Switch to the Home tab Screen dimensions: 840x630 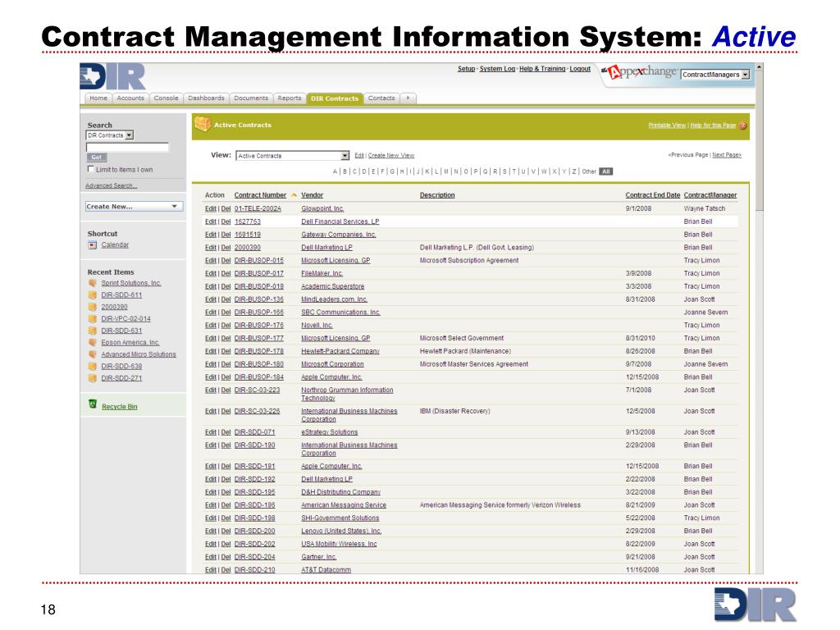pyautogui.click(x=98, y=98)
